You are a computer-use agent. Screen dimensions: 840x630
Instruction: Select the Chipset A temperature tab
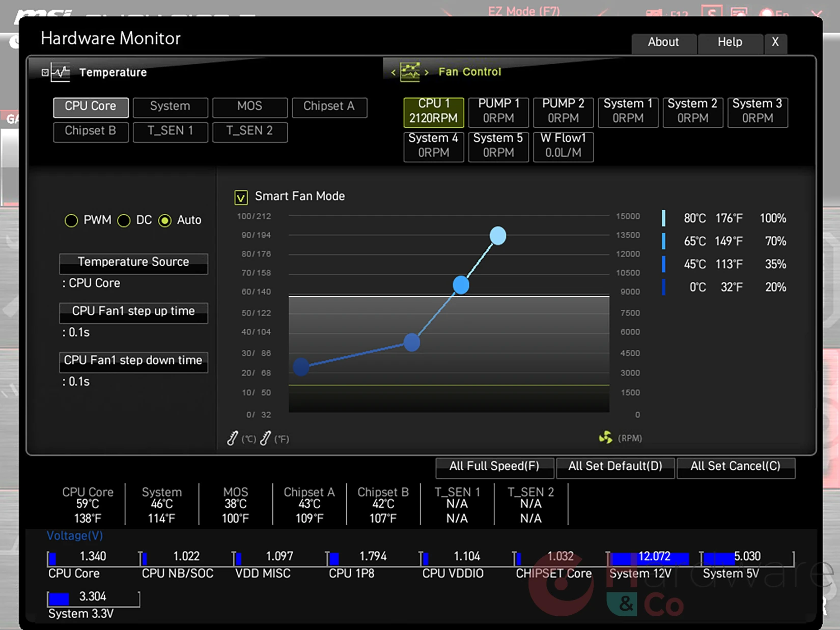tap(329, 107)
